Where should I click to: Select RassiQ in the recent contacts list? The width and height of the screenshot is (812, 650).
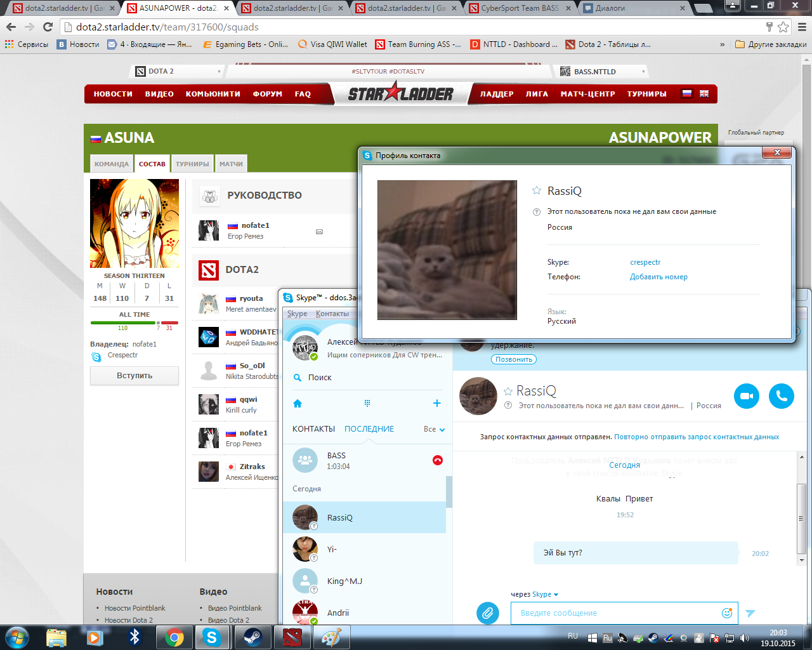364,517
